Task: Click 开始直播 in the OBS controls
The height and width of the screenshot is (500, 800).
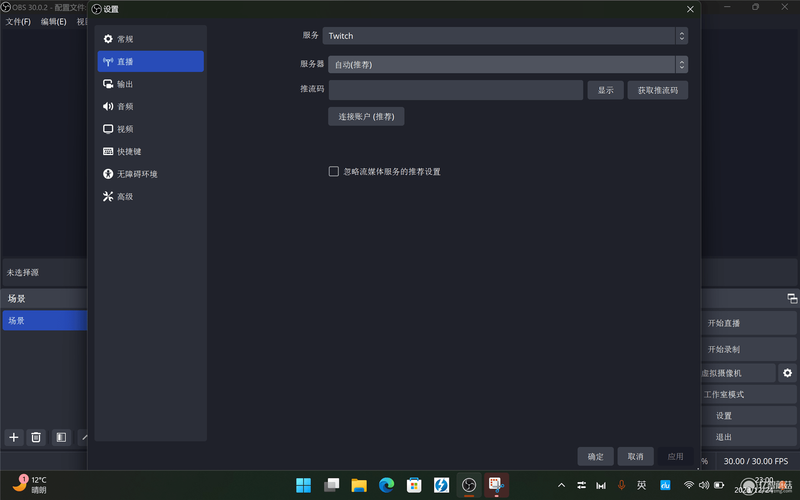Action: [749, 323]
